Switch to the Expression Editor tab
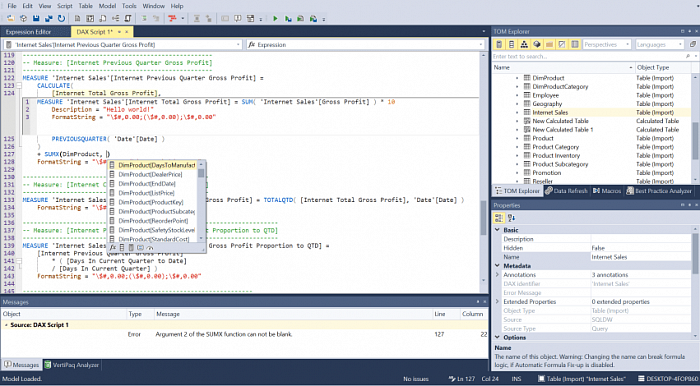This screenshot has width=700, height=386. pyautogui.click(x=29, y=32)
